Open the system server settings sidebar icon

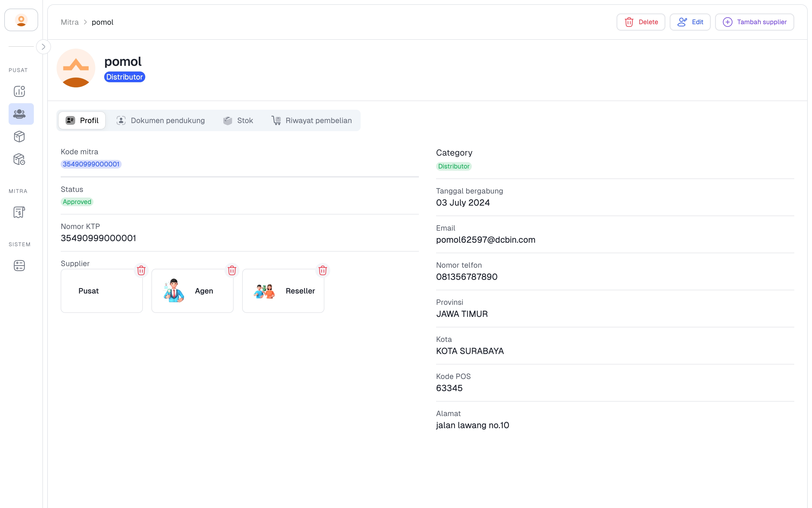pyautogui.click(x=19, y=266)
